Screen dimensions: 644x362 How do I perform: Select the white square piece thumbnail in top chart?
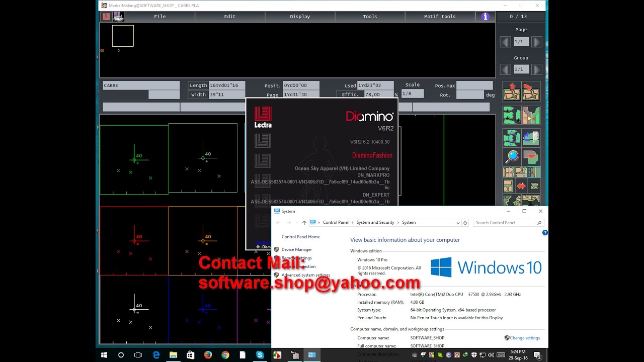[x=123, y=36]
